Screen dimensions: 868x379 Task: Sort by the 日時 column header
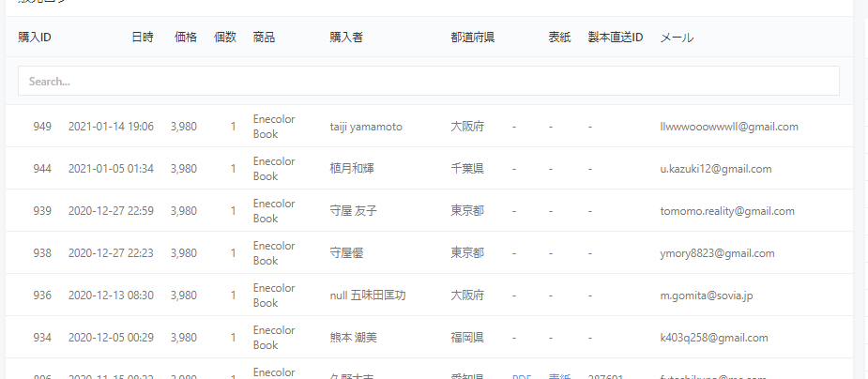click(x=142, y=38)
